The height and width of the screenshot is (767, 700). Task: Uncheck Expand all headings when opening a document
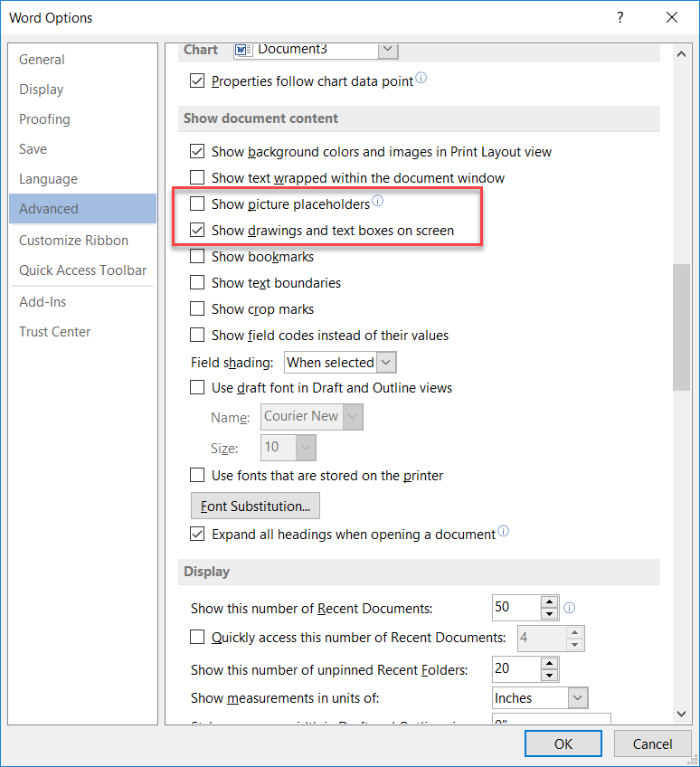pos(197,534)
